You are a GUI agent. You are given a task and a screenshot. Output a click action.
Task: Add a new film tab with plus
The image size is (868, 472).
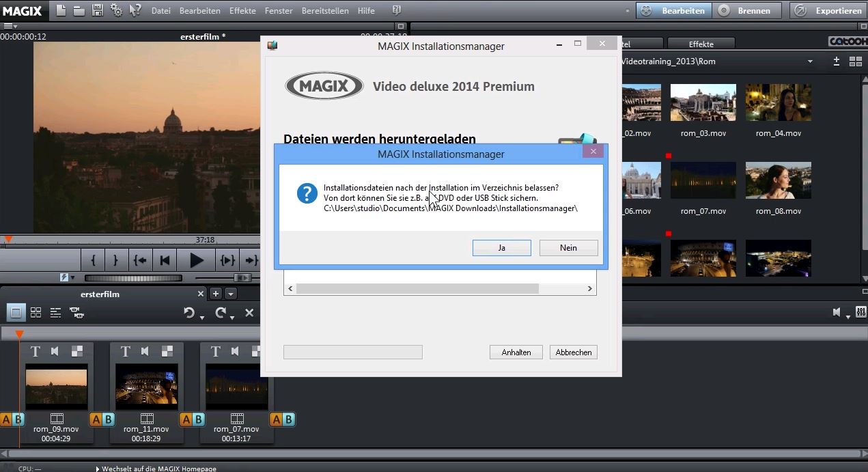click(x=216, y=294)
